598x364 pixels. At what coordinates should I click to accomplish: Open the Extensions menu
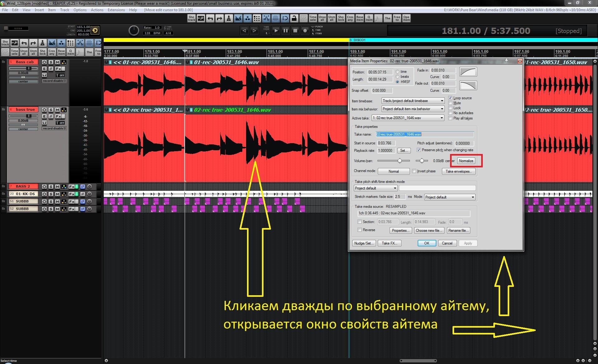(x=116, y=10)
